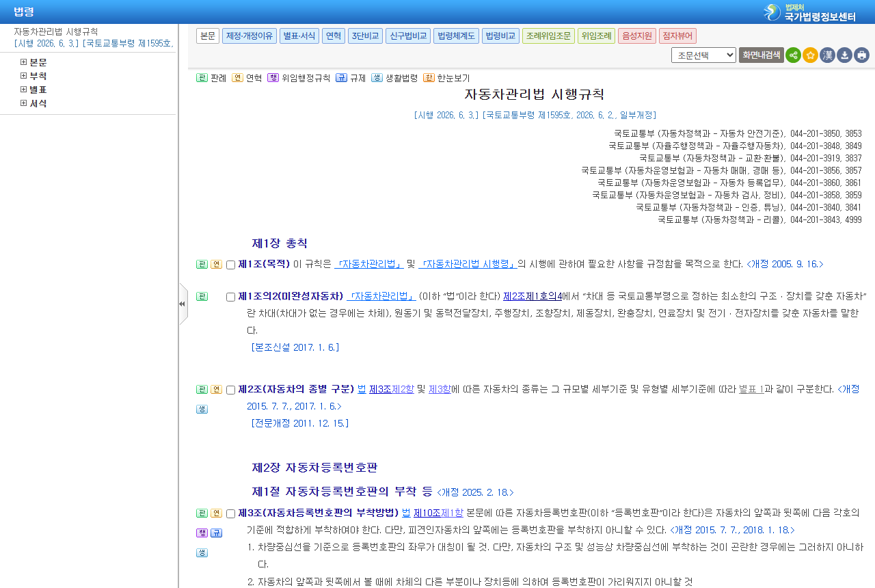Screen dimensions: 875x588
Task: Check the box for 제2조(자동차의 종별 구분)
Action: tap(230, 390)
